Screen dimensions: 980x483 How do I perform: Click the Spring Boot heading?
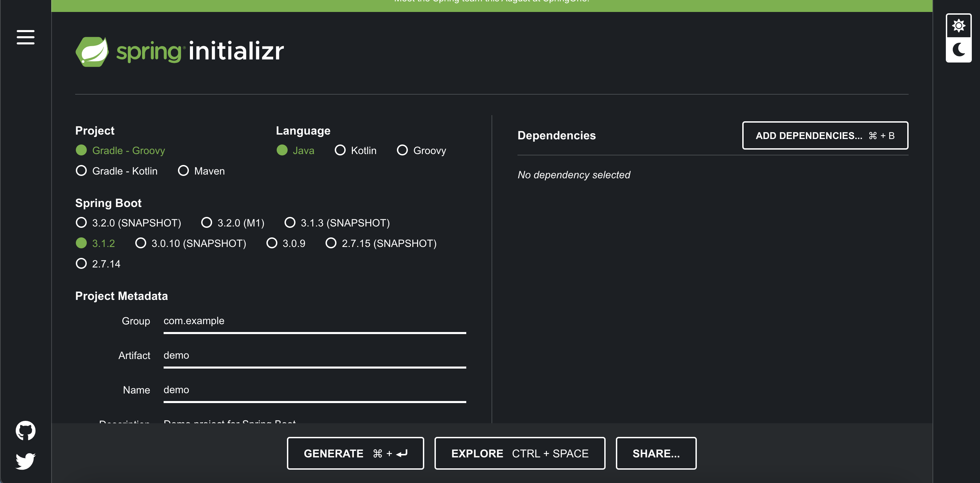coord(108,203)
